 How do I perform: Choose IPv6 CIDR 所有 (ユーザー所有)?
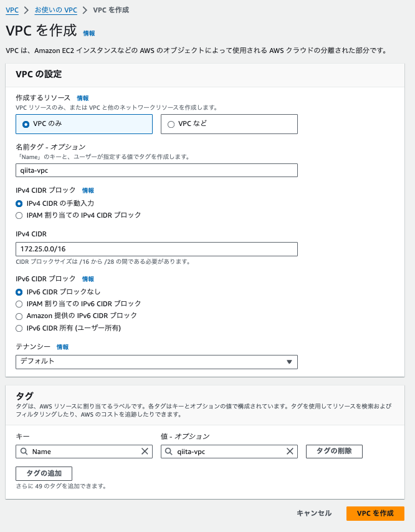[x=19, y=328]
